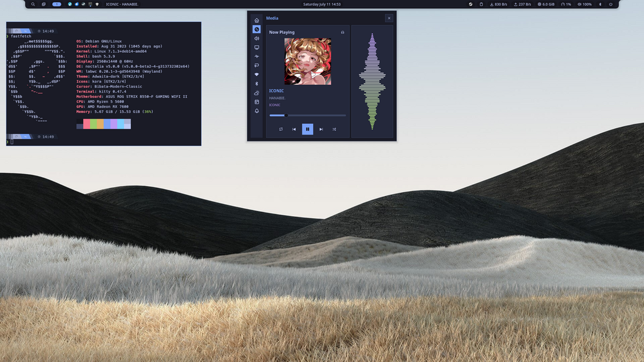Open the clock showing Saturday July 11
Image resolution: width=644 pixels, height=362 pixels.
tap(321, 4)
